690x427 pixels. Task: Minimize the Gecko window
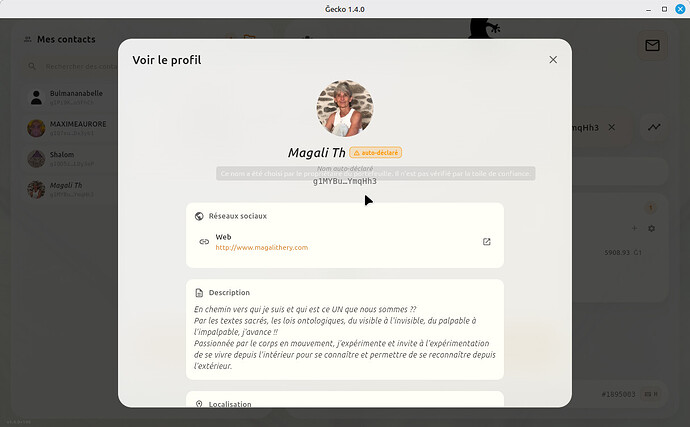coord(648,9)
